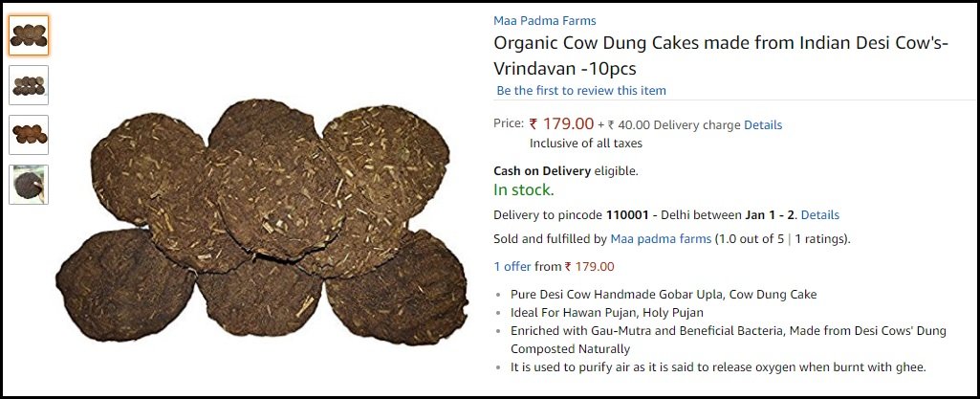Click the large cow dung cakes image
Screen dimensions: 980x399
point(262,222)
